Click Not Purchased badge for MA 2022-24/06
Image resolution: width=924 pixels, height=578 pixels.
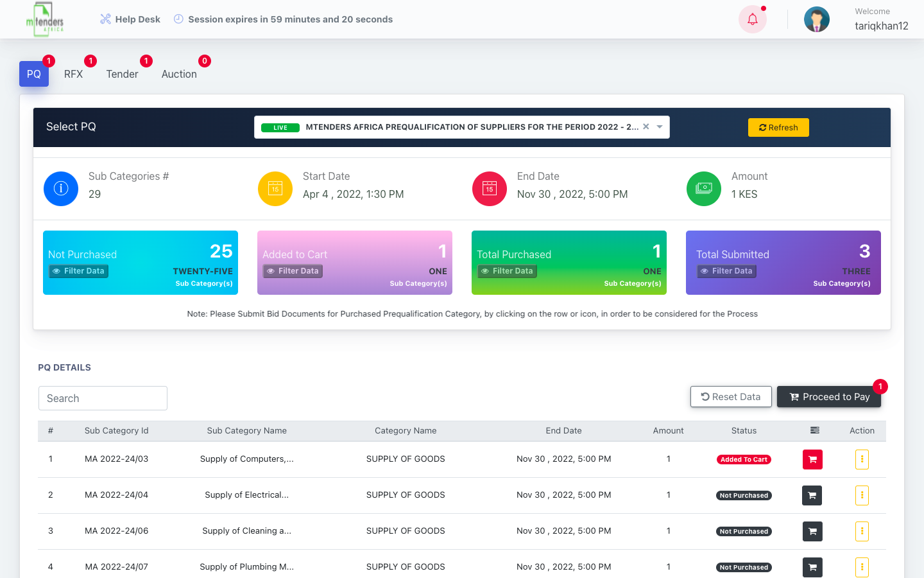pyautogui.click(x=744, y=531)
